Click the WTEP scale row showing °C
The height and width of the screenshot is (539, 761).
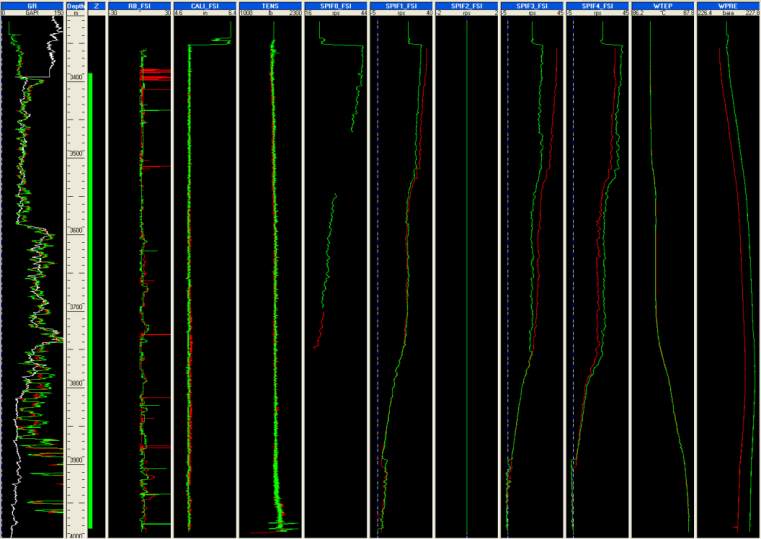pos(662,14)
